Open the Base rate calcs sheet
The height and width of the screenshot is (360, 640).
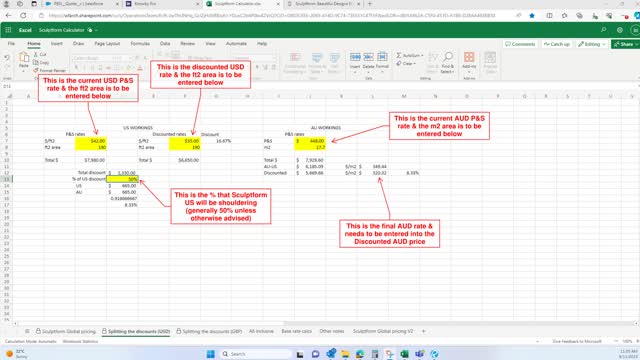[x=296, y=331]
